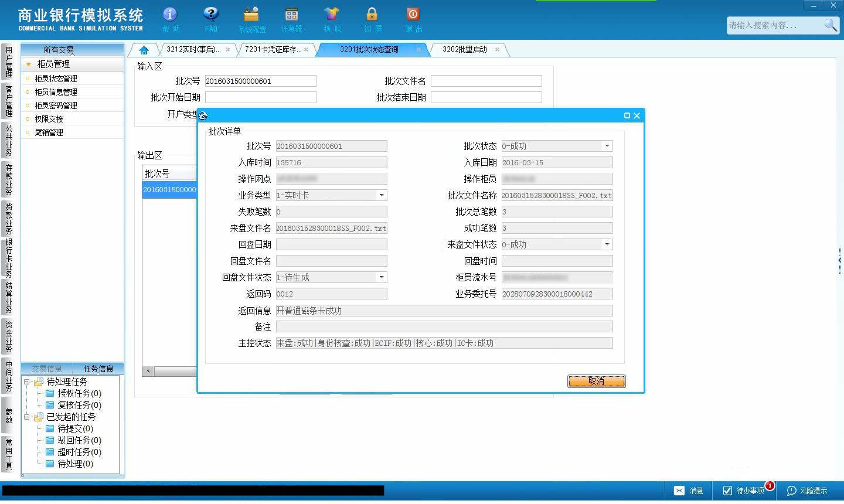Close the 3202批量启动 tab
Image resolution: width=844 pixels, height=504 pixels.
(x=497, y=50)
